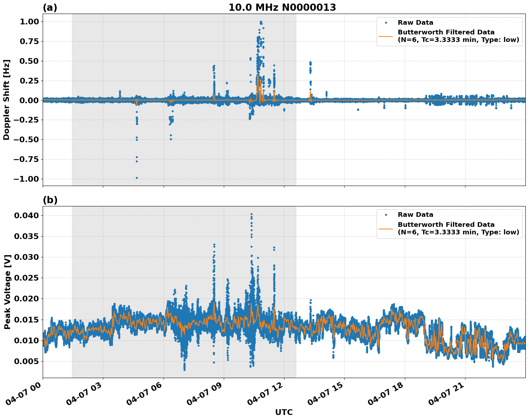Select the UTC axis label
This screenshot has width=529, height=420.
click(x=283, y=412)
